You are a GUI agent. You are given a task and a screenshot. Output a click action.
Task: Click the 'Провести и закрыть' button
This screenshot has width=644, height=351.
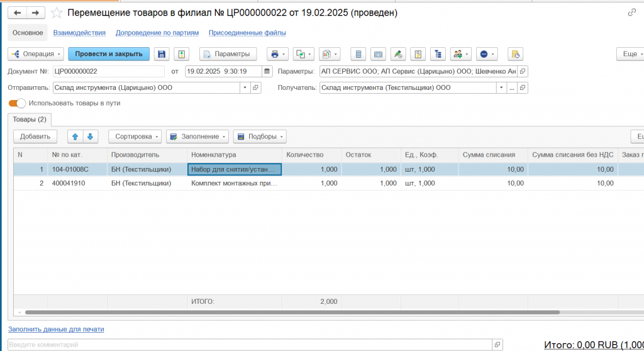click(x=109, y=54)
